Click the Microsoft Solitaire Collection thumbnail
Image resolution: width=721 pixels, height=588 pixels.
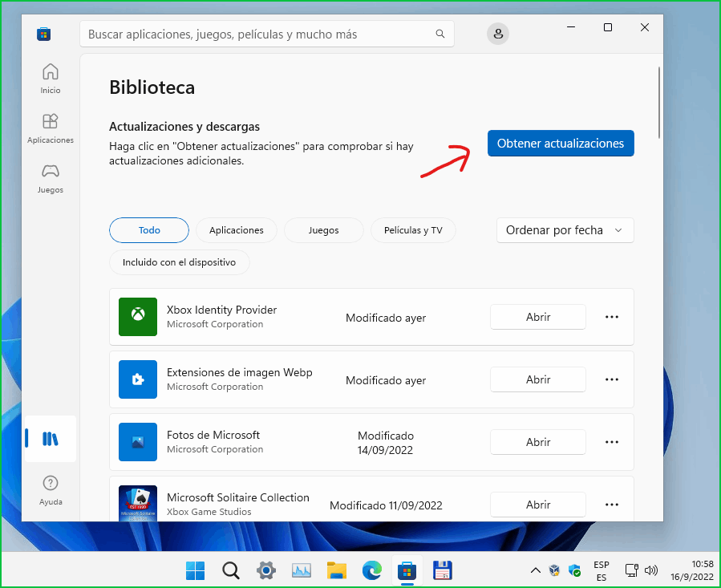click(x=138, y=503)
